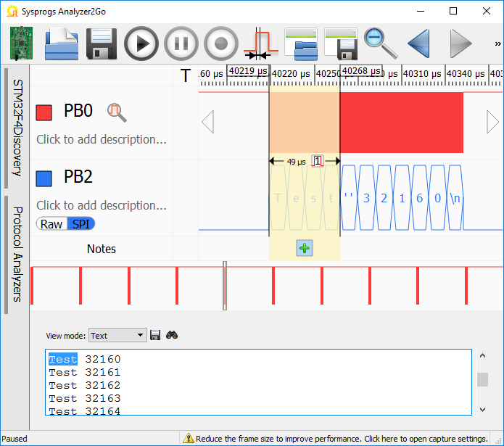Click the line 'Test 32163'
Viewport: 504px width, 446px height.
coord(85,398)
